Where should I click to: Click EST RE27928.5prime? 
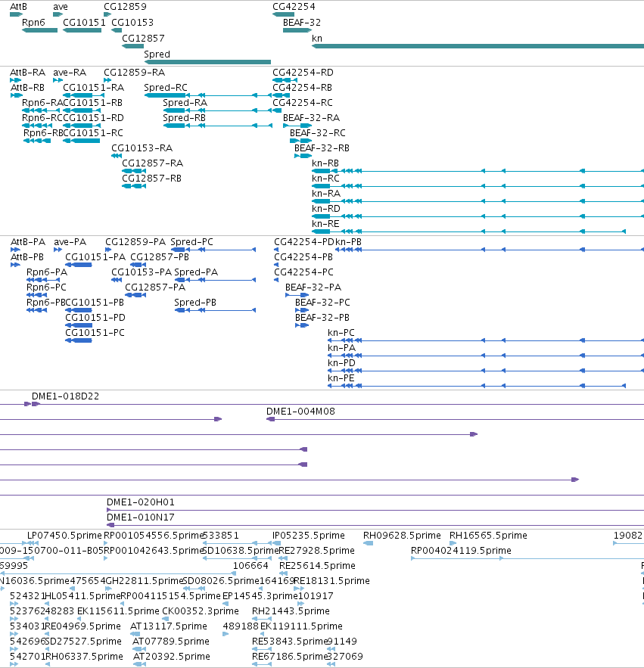(x=283, y=558)
